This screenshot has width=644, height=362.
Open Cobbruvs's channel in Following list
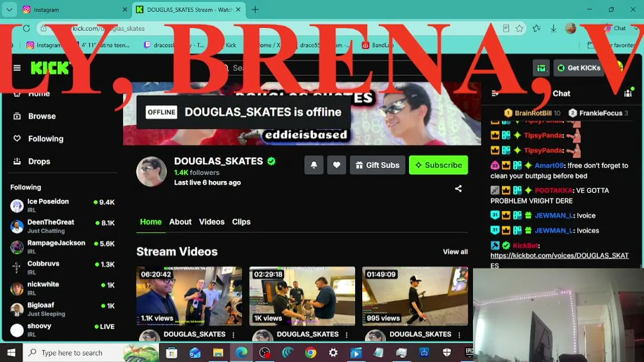pos(62,267)
